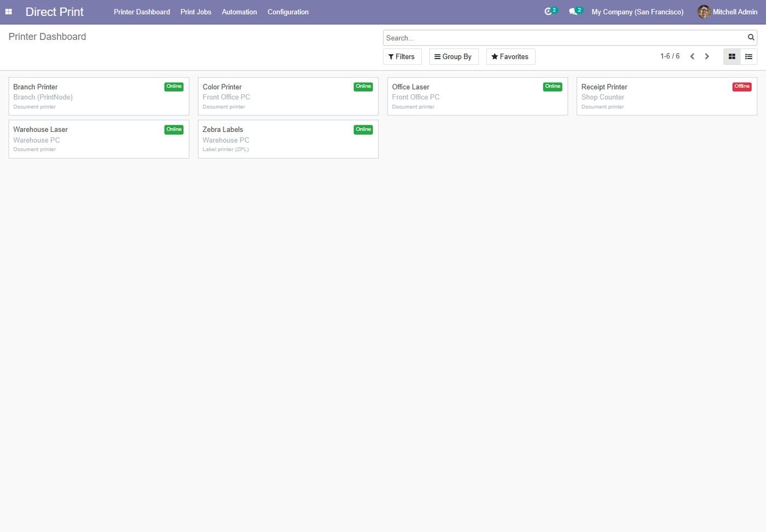Open the activities clock icon
This screenshot has height=532, width=766.
[548, 11]
